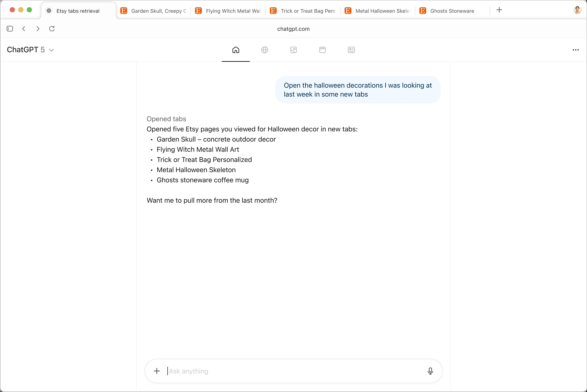Click the microphone icon for voice input
The width and height of the screenshot is (587, 392).
click(x=430, y=371)
